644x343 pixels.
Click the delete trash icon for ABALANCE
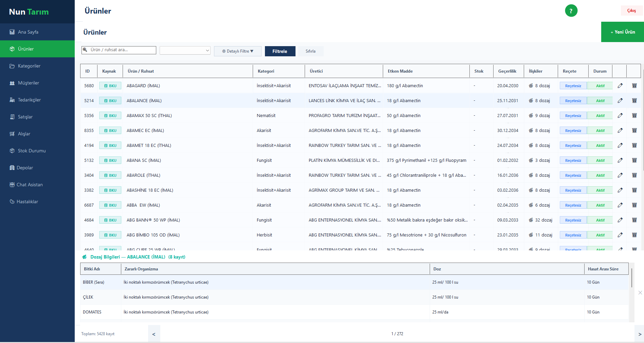634,101
